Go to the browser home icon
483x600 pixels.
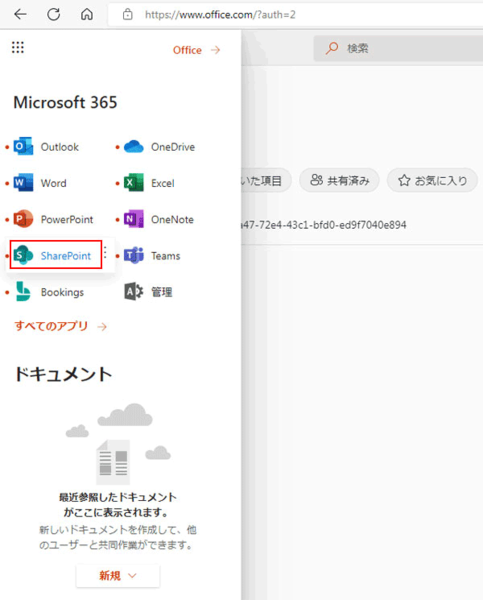point(87,15)
